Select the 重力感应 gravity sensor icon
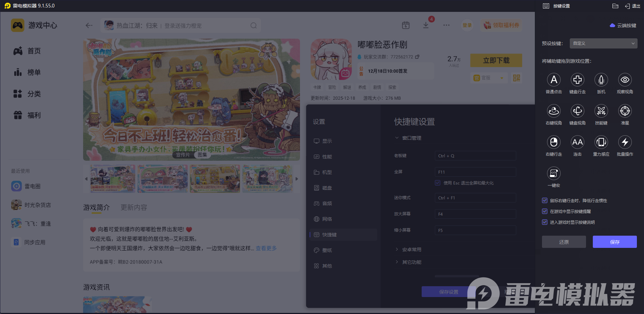The width and height of the screenshot is (644, 314). pyautogui.click(x=601, y=142)
